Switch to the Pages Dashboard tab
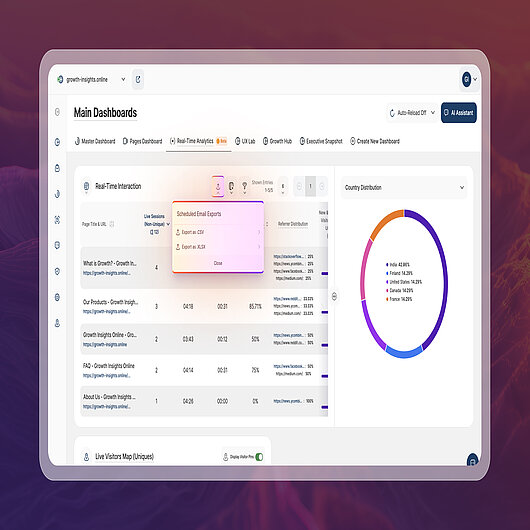The height and width of the screenshot is (530, 530). (142, 141)
